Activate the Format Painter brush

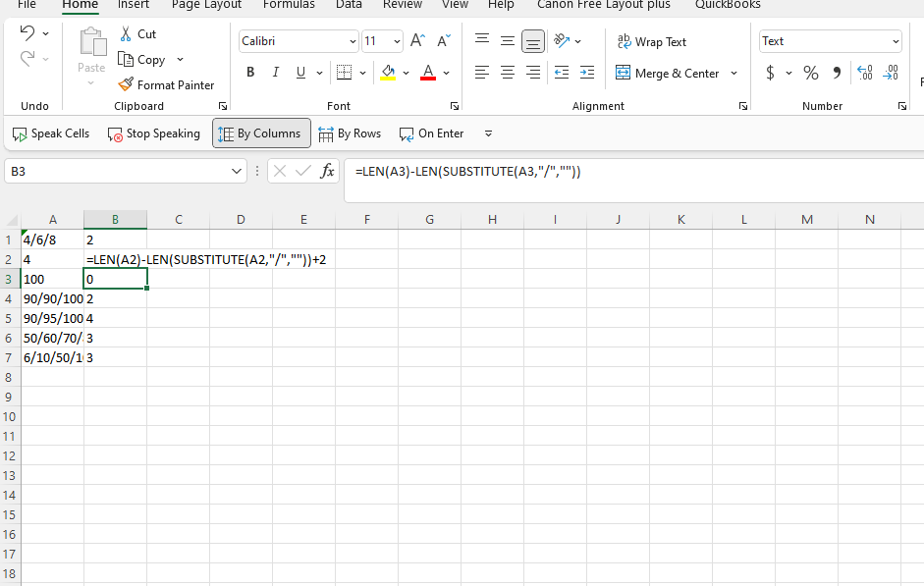coord(126,84)
